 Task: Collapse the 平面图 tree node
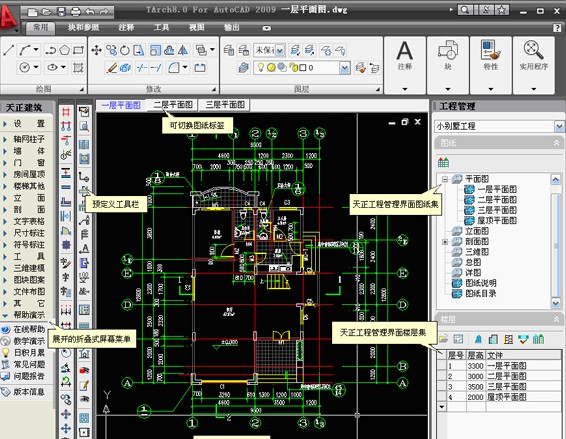coord(445,179)
